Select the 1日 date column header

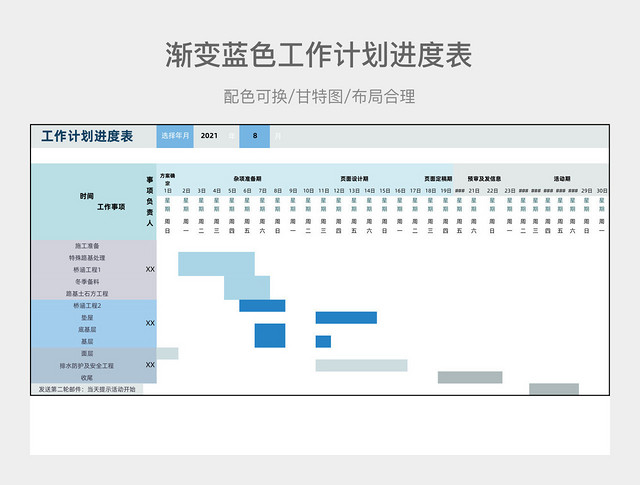(x=168, y=191)
